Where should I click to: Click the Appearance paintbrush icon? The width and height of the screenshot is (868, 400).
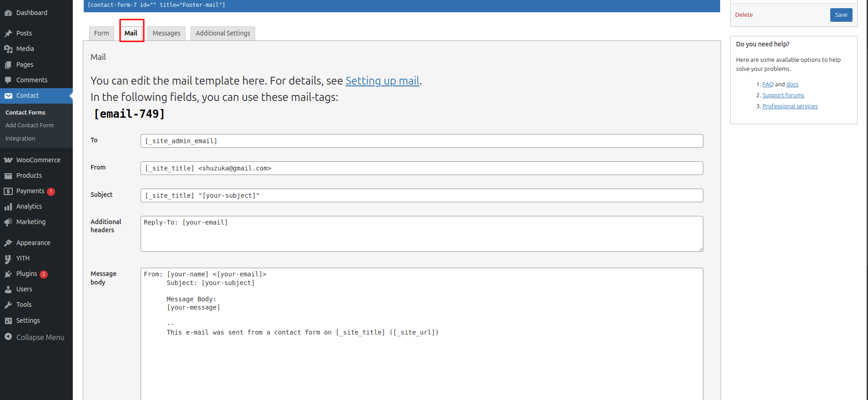click(8, 243)
